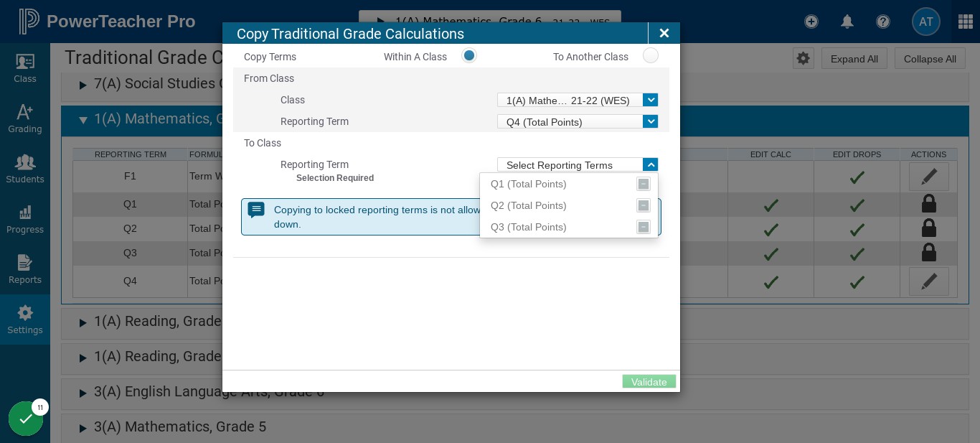Open the Students sidebar section
Screen dimensions: 980x443
tap(25, 169)
